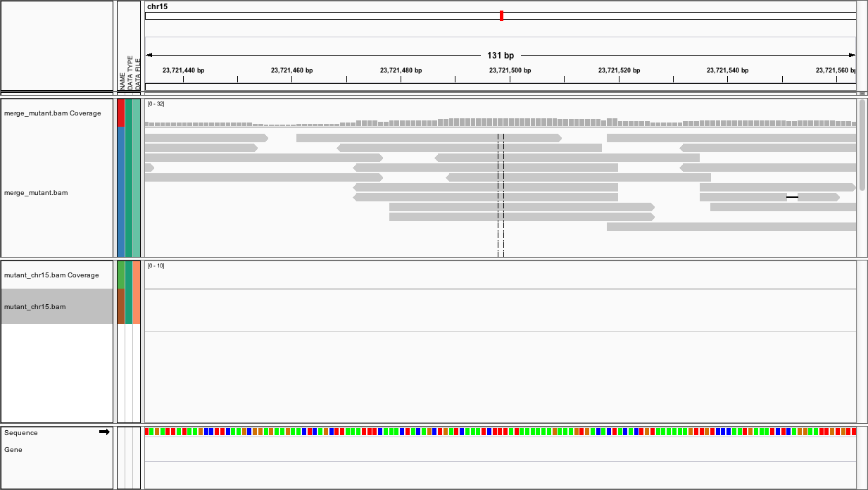Select the merge_mutant.bam Coverage track label
This screenshot has width=868, height=490.
(52, 113)
